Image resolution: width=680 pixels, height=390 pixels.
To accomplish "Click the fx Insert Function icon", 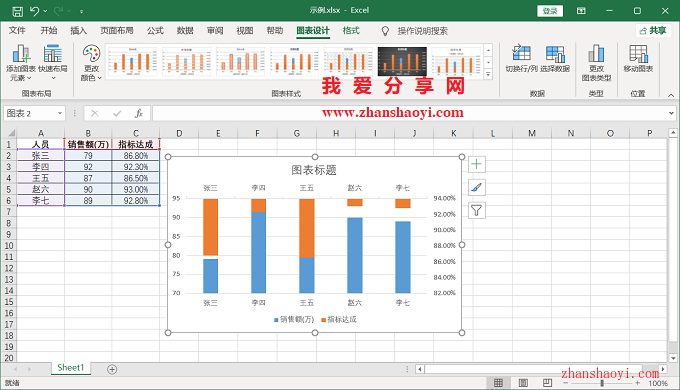I will click(x=139, y=114).
